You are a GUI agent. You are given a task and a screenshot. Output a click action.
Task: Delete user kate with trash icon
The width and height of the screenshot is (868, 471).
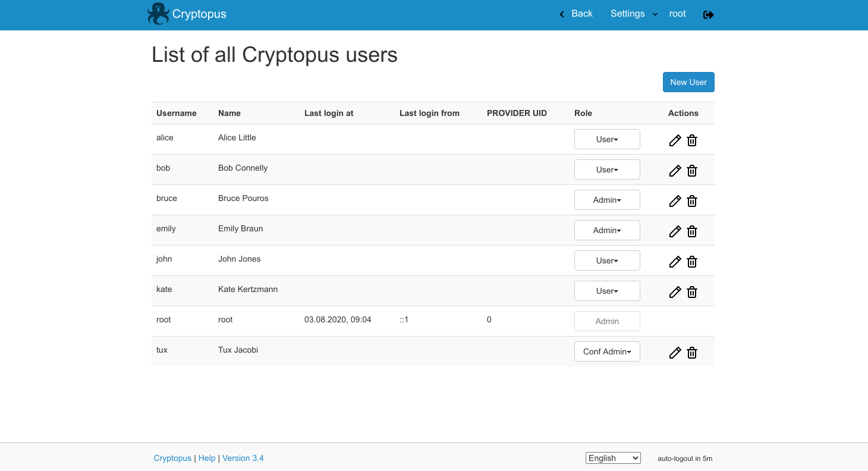coord(692,292)
